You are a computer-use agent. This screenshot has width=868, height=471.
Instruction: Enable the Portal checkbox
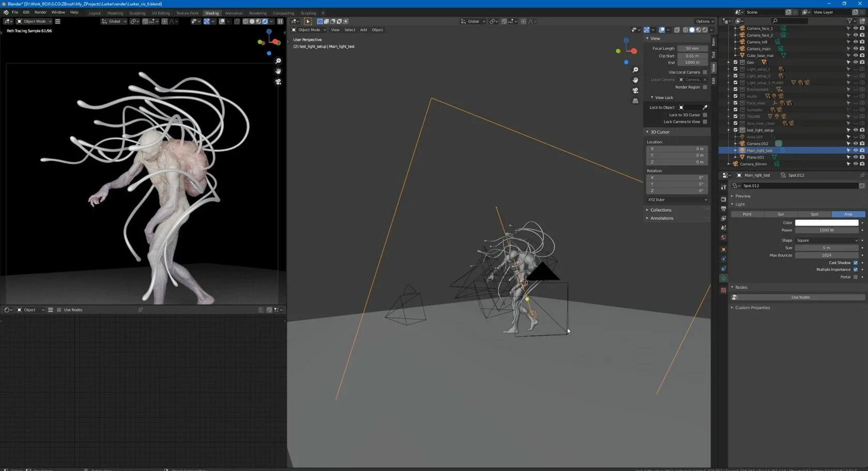pyautogui.click(x=856, y=277)
